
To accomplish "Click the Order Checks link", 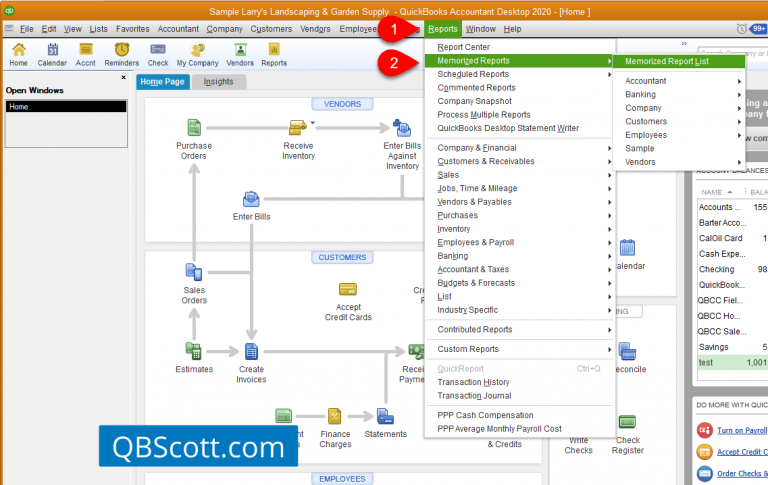I will point(742,473).
